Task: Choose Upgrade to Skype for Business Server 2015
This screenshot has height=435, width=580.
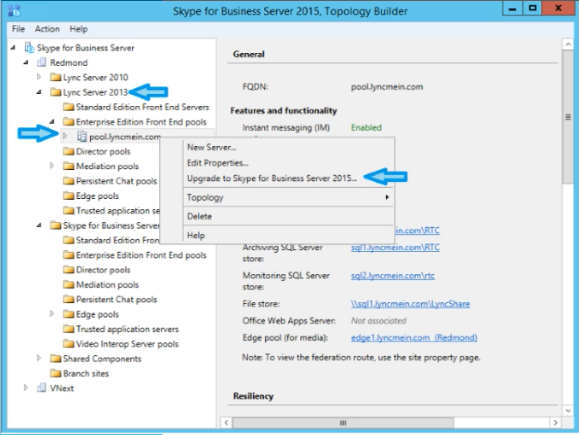Action: 272,178
